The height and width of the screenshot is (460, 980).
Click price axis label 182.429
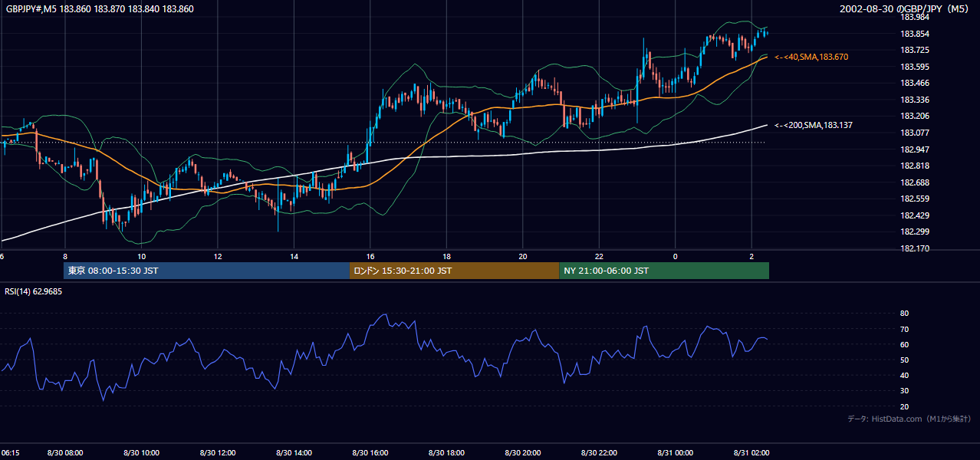point(916,215)
